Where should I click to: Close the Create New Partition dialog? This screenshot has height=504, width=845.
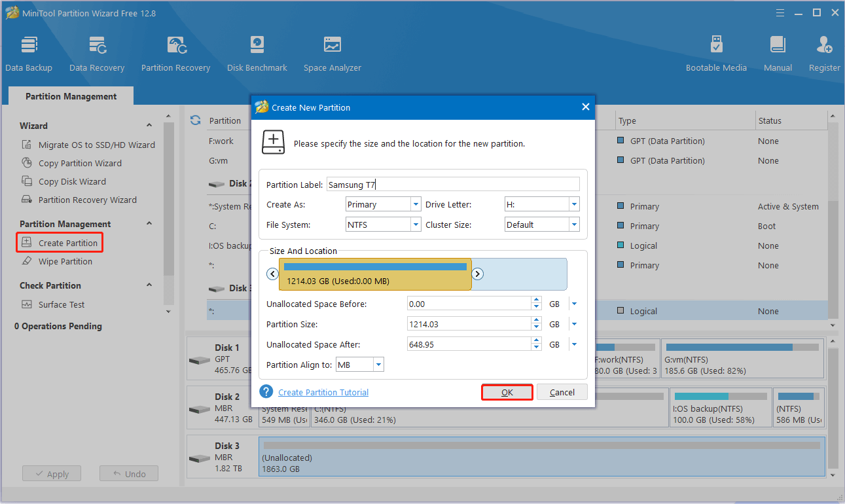pyautogui.click(x=585, y=107)
